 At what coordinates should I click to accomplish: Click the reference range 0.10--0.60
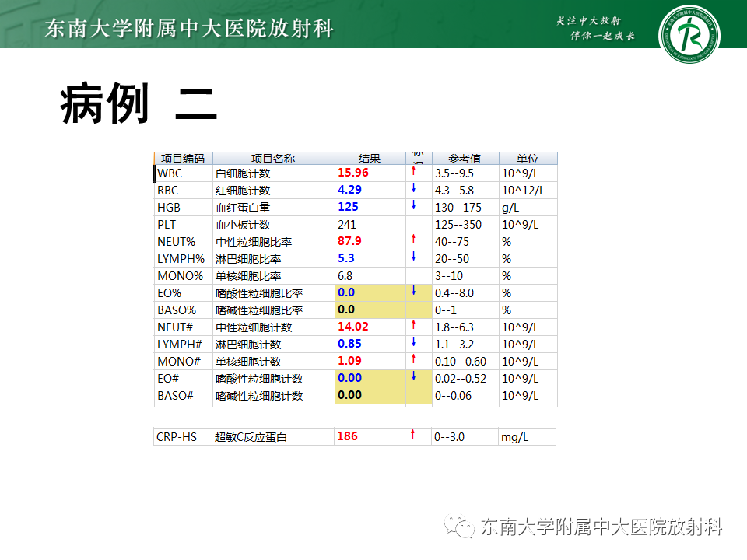coord(461,362)
